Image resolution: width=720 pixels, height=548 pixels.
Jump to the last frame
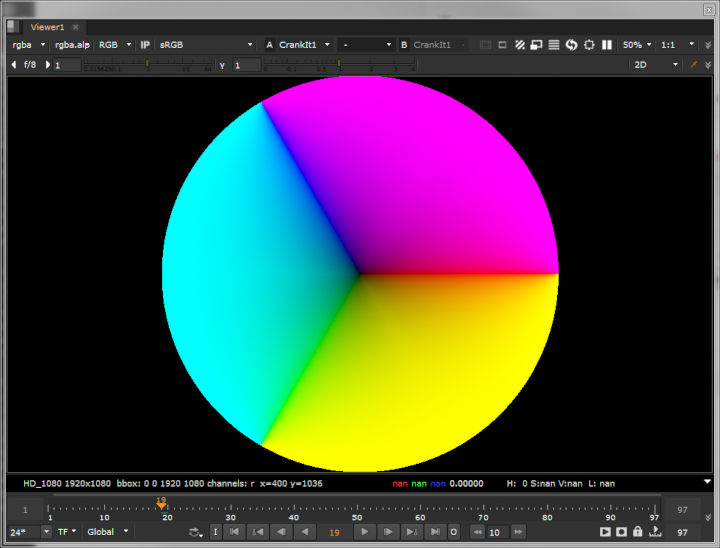click(435, 532)
